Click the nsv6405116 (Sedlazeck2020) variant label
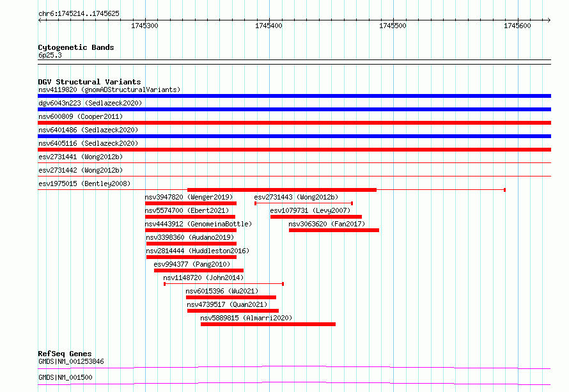This screenshot has height=392, width=569. [x=88, y=143]
